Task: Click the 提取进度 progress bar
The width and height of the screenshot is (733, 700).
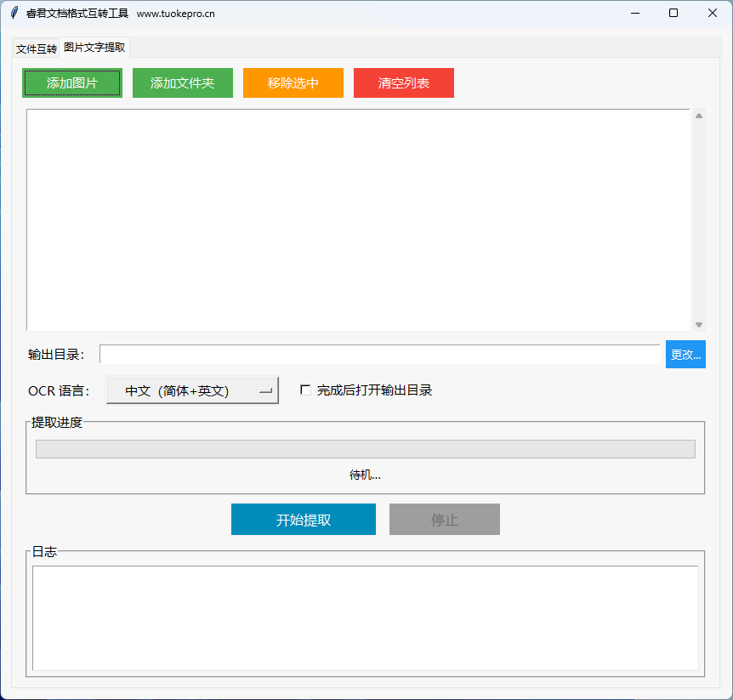Action: (365, 449)
